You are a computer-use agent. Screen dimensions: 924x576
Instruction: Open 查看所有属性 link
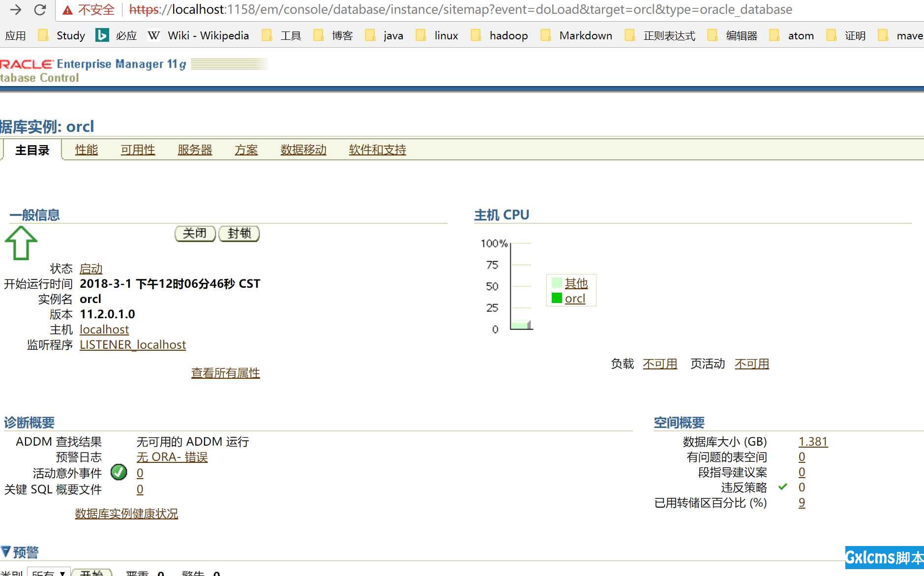pyautogui.click(x=225, y=373)
